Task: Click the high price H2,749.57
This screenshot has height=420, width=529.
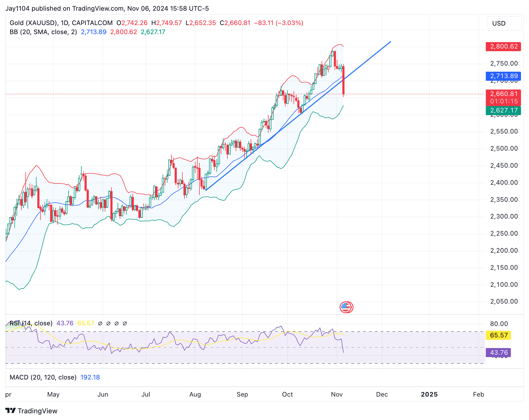Action: [166, 23]
